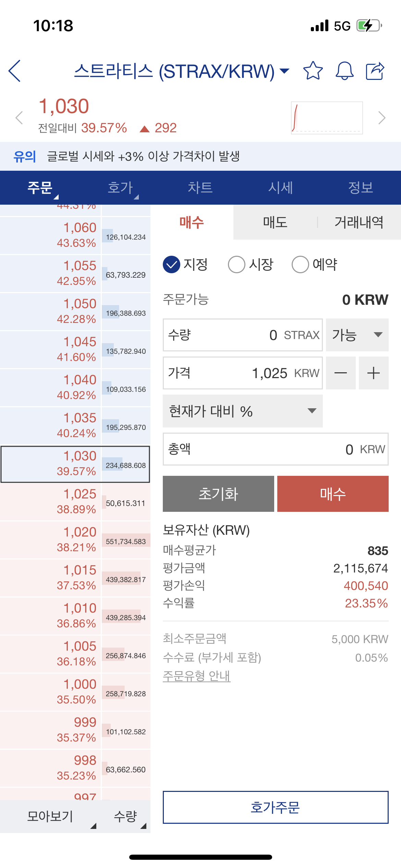This screenshot has width=401, height=868.
Task: Select the 예약 reserved order option
Action: click(315, 265)
